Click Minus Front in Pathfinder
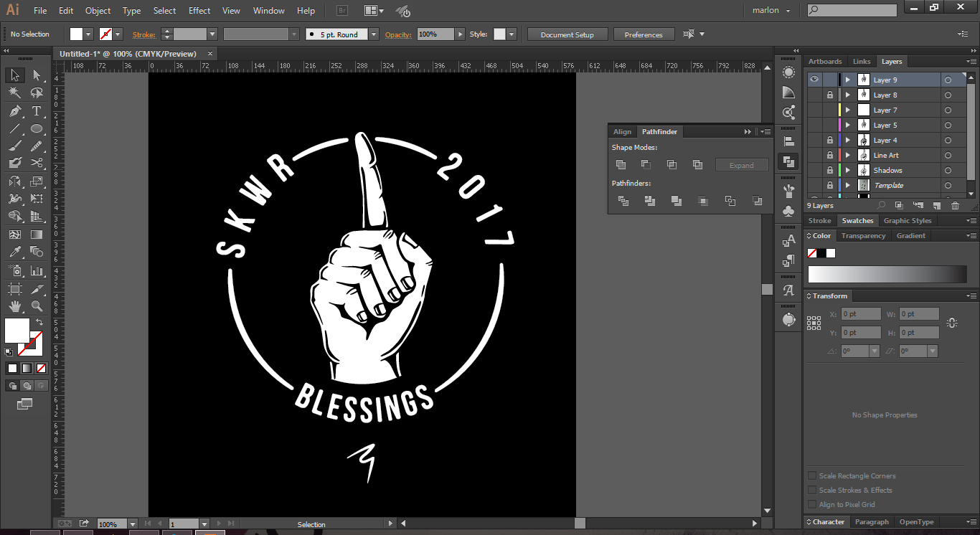 (x=646, y=164)
